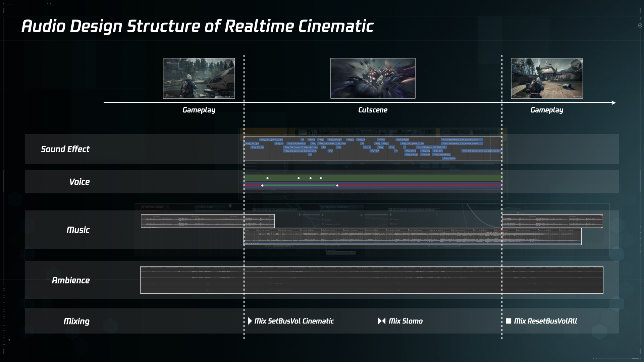The image size is (644, 362).
Task: Click the stop square before Mix ResetBusVolAll
Action: (508, 321)
